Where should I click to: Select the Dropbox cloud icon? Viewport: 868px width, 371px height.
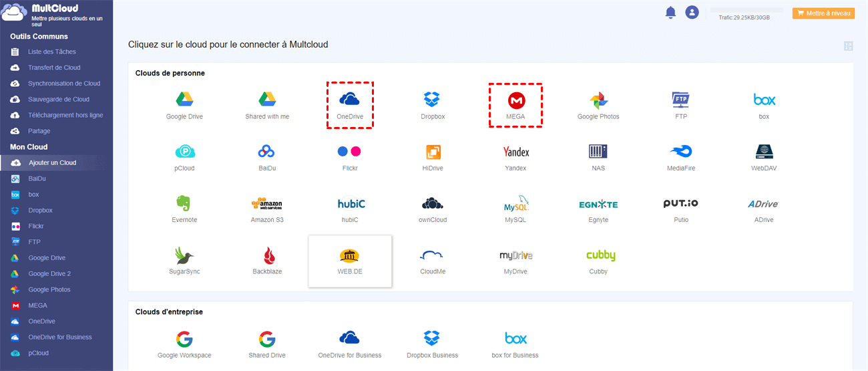433,100
